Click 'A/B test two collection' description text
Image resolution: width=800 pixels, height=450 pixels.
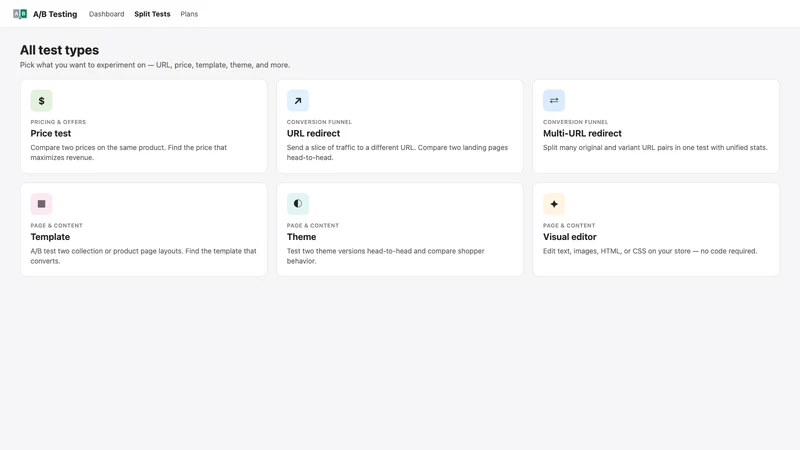click(x=143, y=256)
